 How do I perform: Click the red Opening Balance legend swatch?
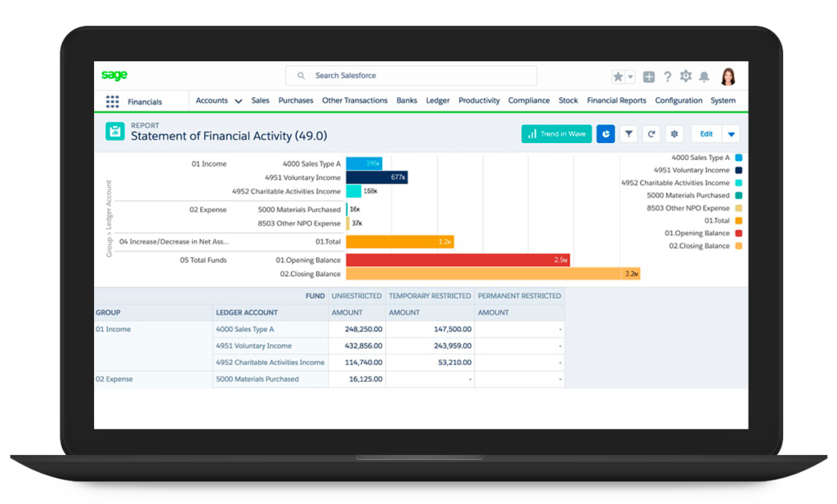(x=739, y=233)
